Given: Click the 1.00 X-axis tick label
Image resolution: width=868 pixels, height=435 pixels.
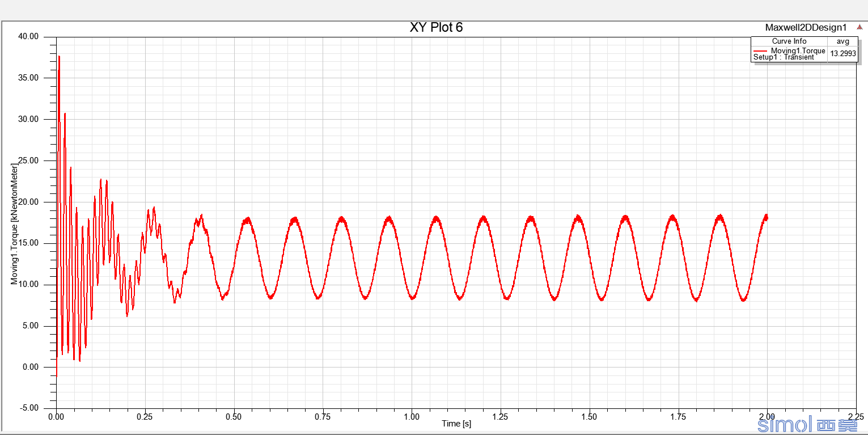Looking at the screenshot, I should (412, 416).
